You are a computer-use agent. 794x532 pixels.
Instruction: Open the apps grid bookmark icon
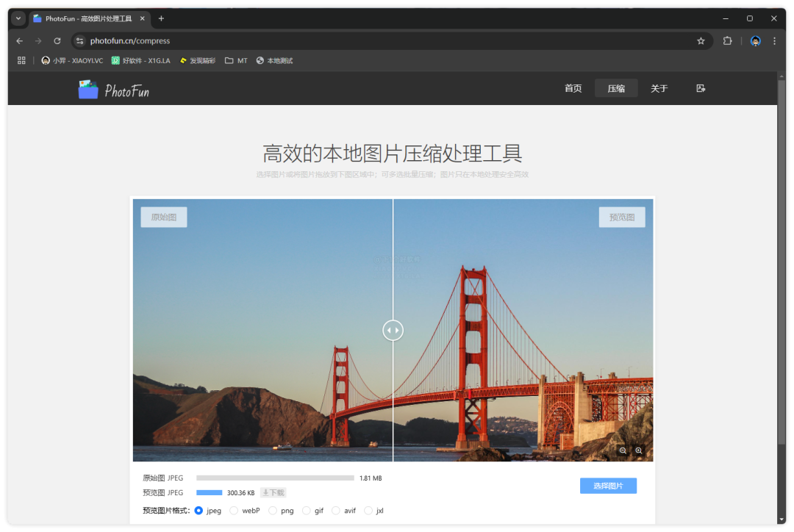pyautogui.click(x=21, y=61)
